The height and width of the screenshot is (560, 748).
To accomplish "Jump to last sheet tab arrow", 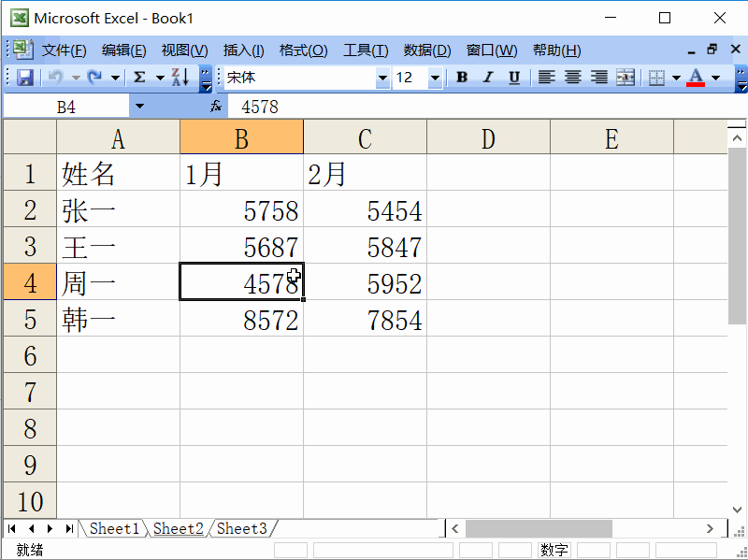I will point(69,528).
